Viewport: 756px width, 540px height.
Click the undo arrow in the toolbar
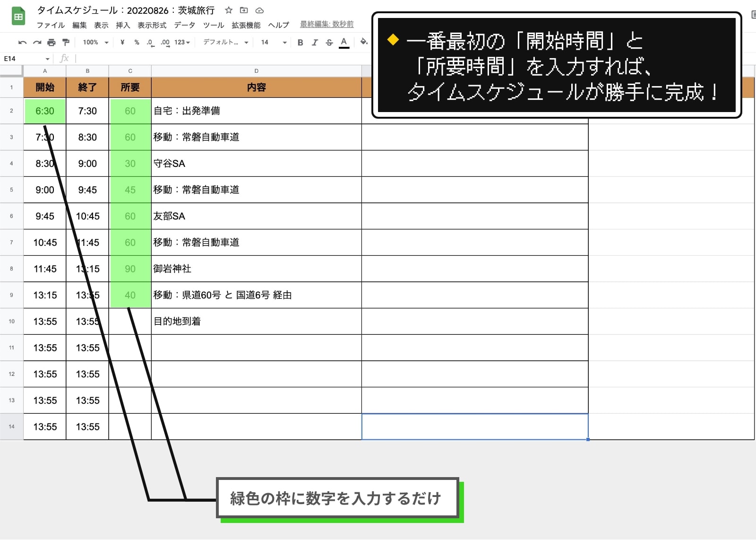click(x=22, y=43)
